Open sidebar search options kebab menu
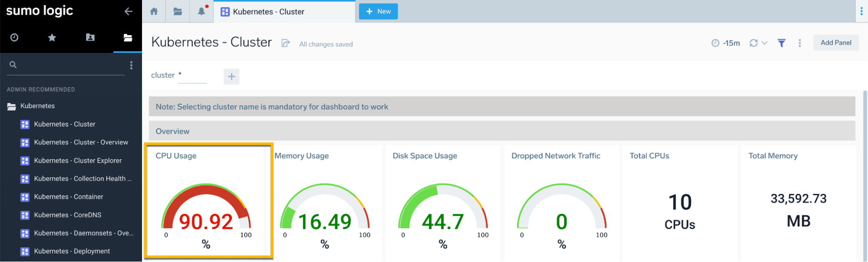868x262 pixels. point(131,65)
